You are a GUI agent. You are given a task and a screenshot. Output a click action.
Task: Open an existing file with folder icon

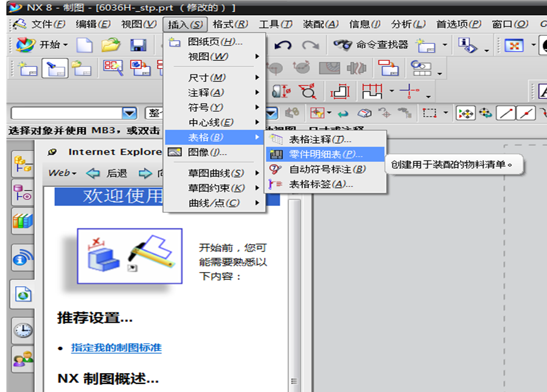point(110,44)
